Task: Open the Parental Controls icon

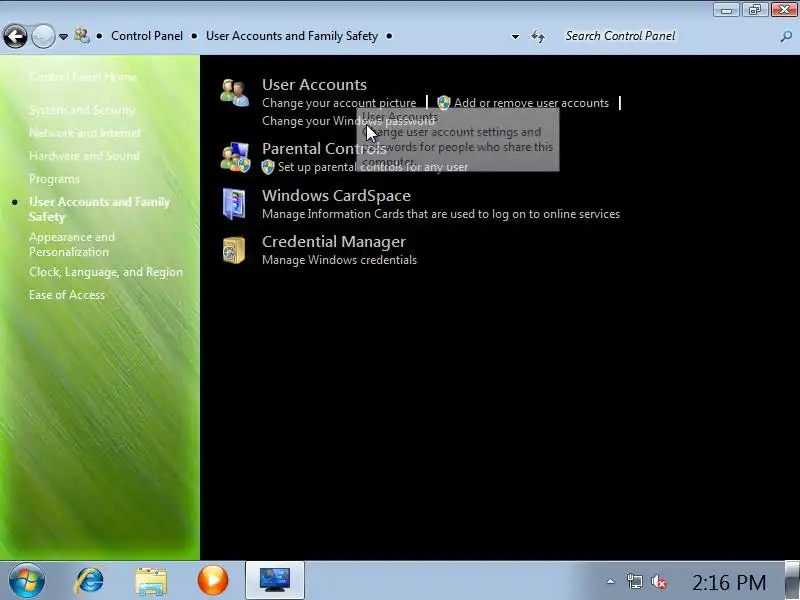Action: tap(235, 158)
